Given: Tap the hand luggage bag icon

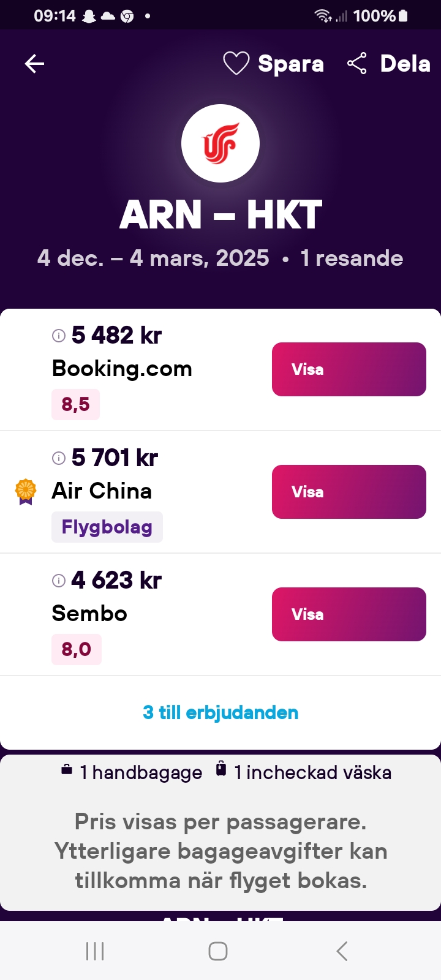Looking at the screenshot, I should (x=67, y=770).
